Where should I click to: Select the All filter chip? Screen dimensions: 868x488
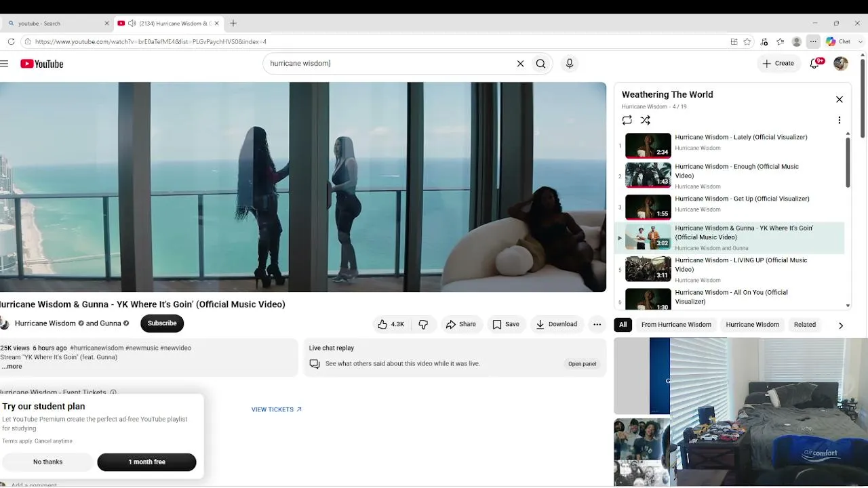pyautogui.click(x=623, y=325)
